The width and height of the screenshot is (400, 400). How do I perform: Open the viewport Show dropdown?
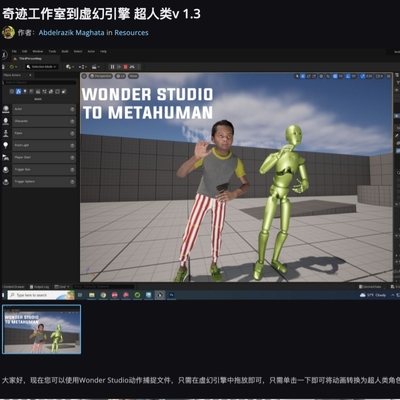tap(133, 76)
